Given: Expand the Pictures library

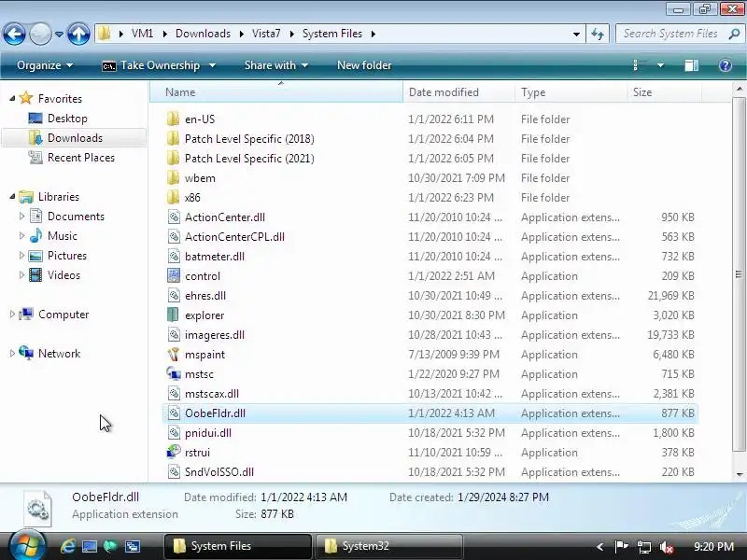Looking at the screenshot, I should pyautogui.click(x=21, y=255).
